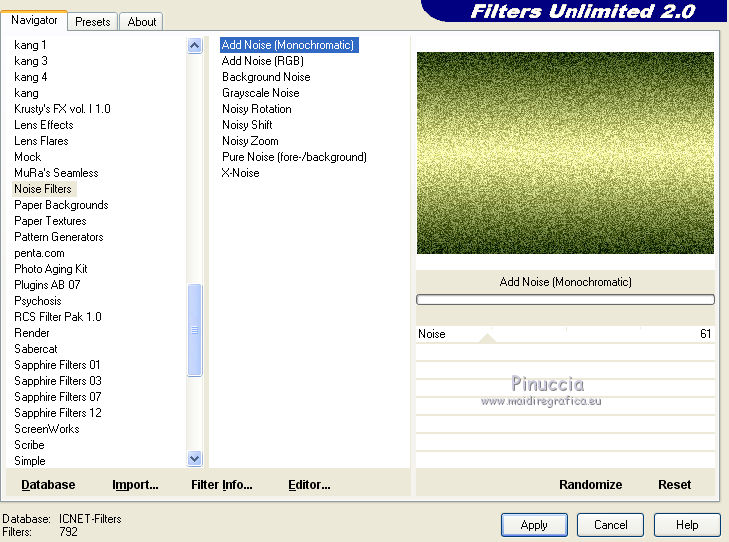The width and height of the screenshot is (729, 542).
Task: Choose the Background Noise filter
Action: 266,77
